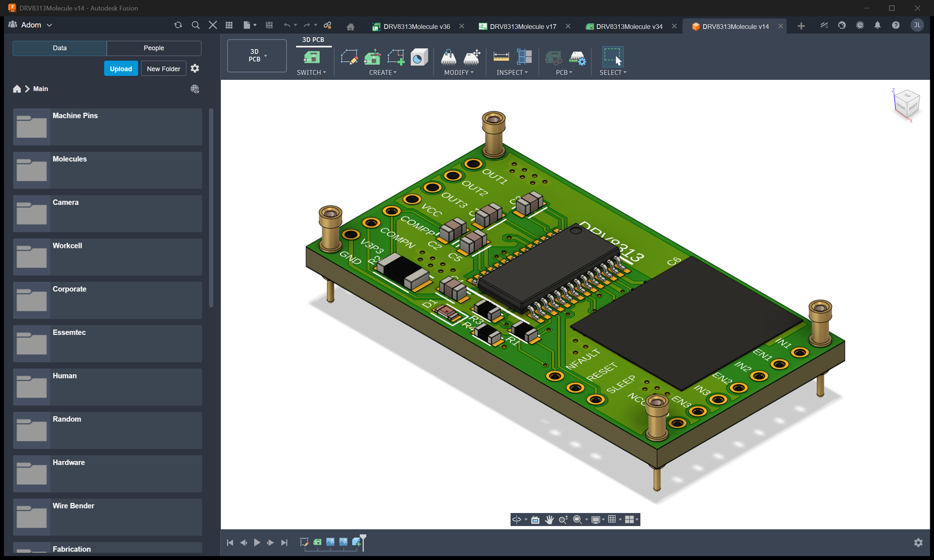934x560 pixels.
Task: Expand the SELECT menu
Action: coord(613,73)
